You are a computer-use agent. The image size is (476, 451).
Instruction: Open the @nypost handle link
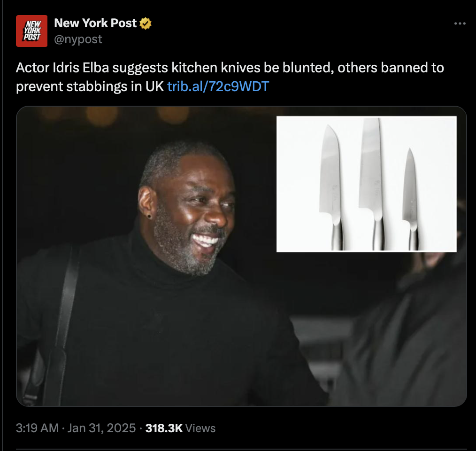[x=78, y=39]
